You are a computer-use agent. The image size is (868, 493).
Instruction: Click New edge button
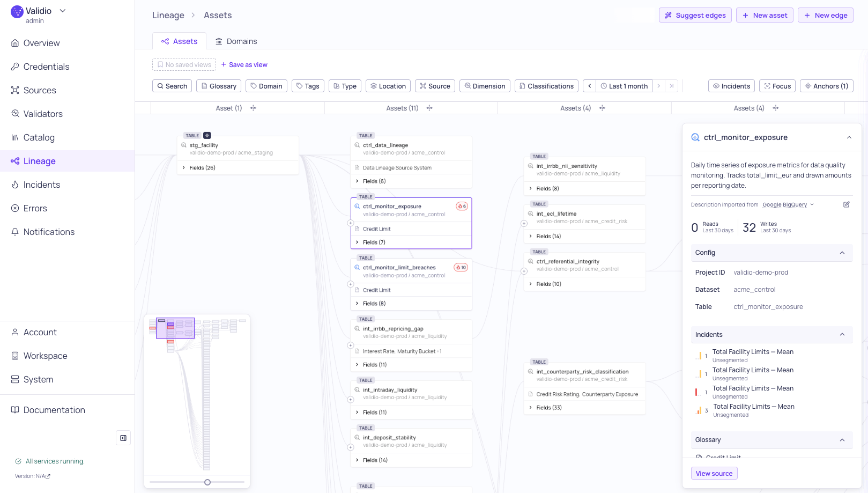826,15
